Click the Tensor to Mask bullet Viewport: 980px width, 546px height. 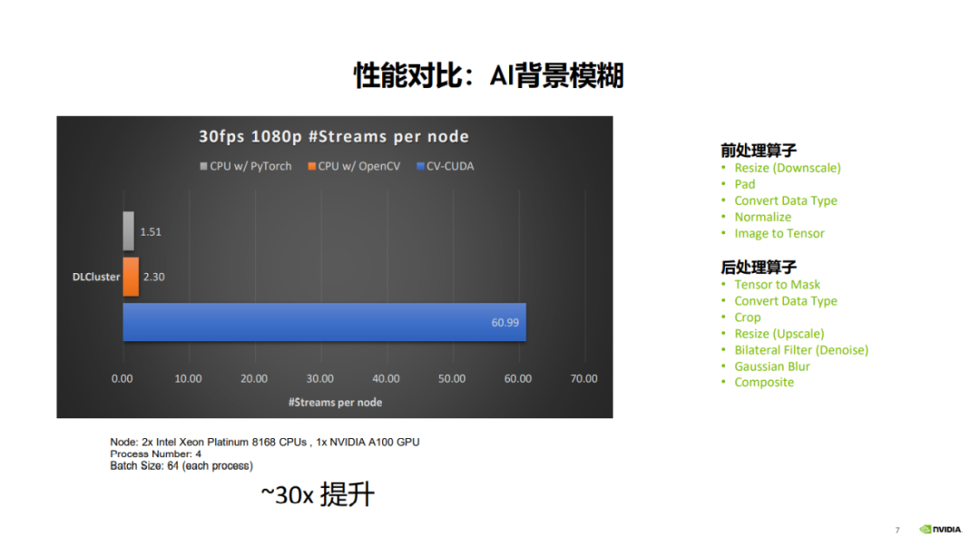point(777,285)
